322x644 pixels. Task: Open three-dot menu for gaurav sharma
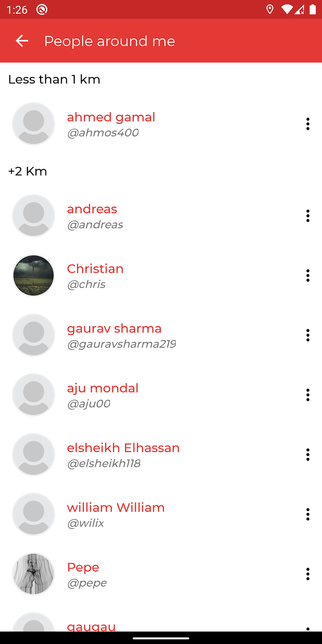(308, 335)
